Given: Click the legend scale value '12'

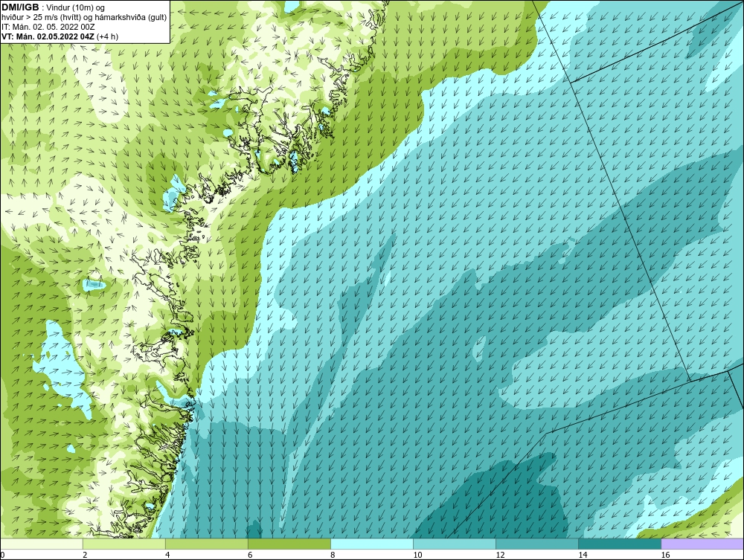Looking at the screenshot, I should (500, 555).
